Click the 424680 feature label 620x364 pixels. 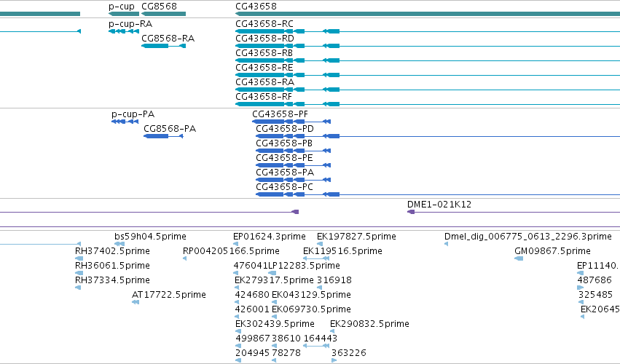(252, 295)
